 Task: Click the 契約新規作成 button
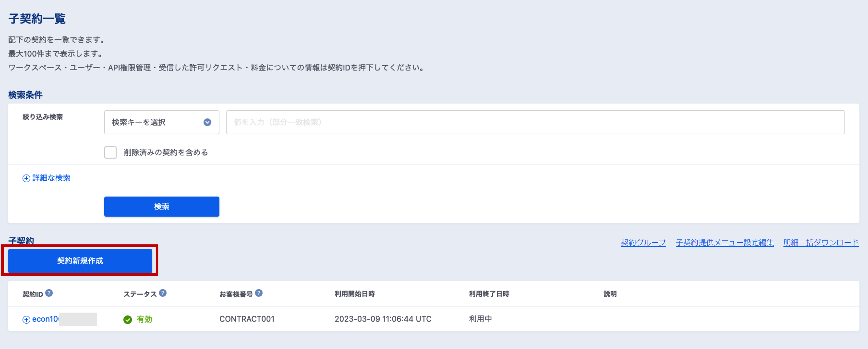pos(80,261)
